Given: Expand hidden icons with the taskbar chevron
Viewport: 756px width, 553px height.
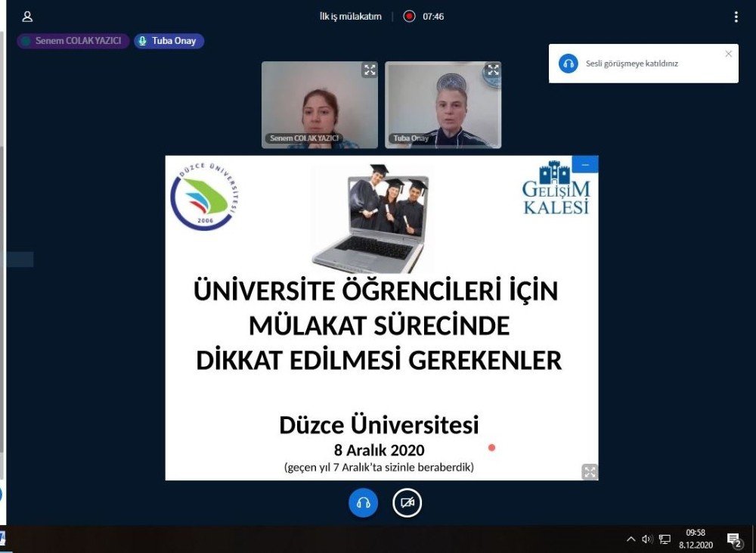Looking at the screenshot, I should pos(631,539).
